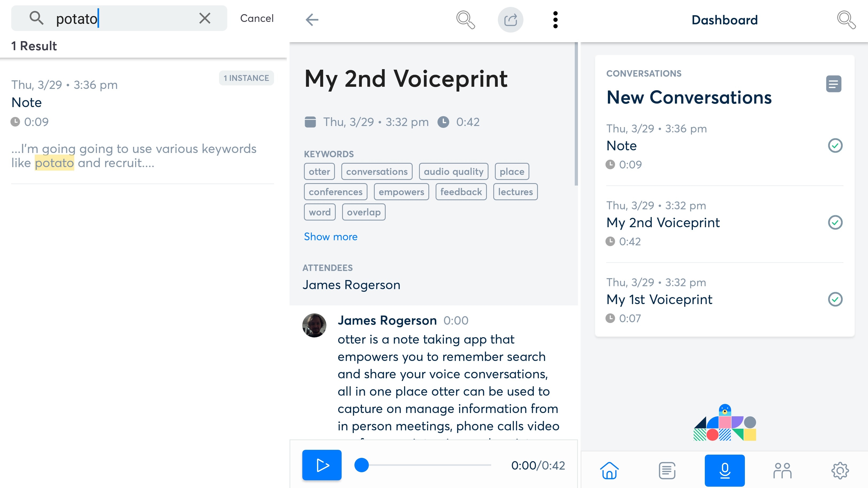
Task: Click the home icon in bottom nav
Action: 609,470
